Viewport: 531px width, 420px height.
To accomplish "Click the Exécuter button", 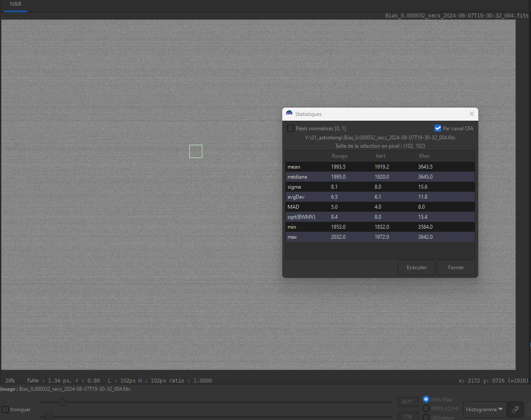I will coord(416,268).
